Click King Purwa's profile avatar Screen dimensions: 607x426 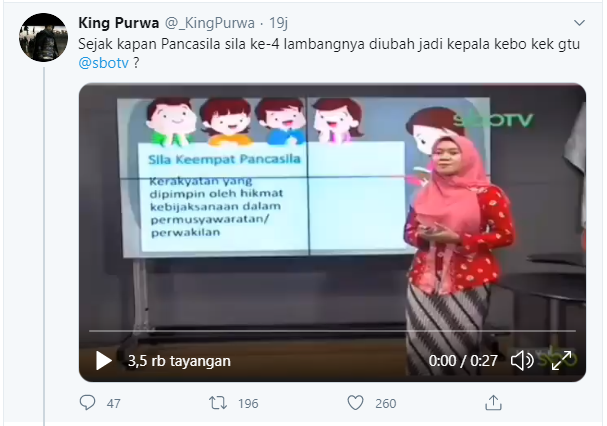(x=43, y=37)
